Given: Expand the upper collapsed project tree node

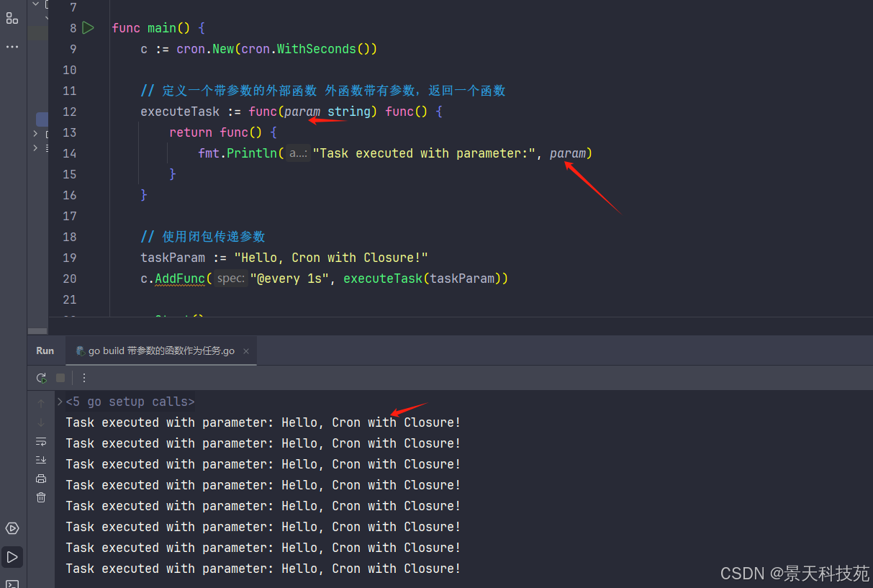Looking at the screenshot, I should [35, 134].
